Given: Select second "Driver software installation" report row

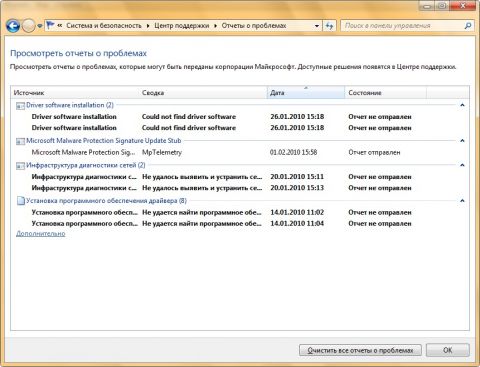Looking at the screenshot, I should (x=240, y=128).
